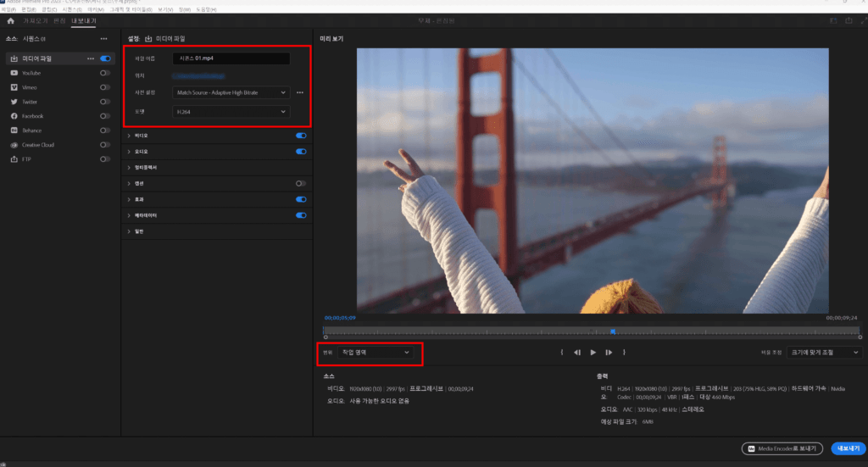Screen dimensions: 868x467
Task: Click the 시퀀스 01.mp4 file name field
Action: (231, 58)
